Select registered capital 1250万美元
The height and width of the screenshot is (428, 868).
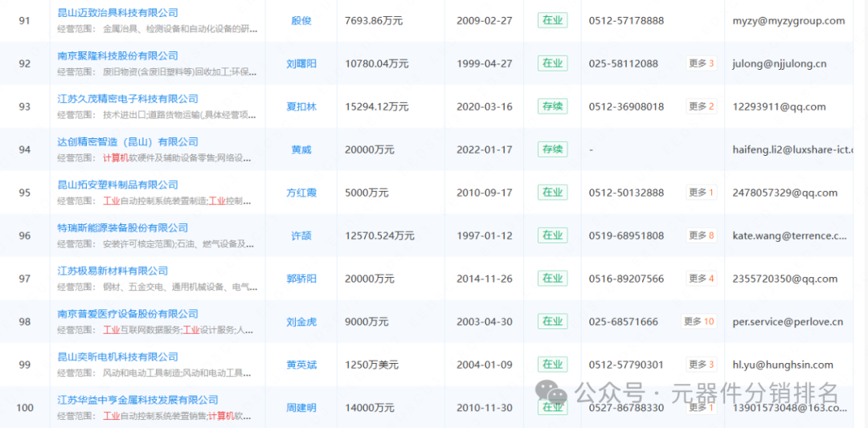(x=371, y=365)
